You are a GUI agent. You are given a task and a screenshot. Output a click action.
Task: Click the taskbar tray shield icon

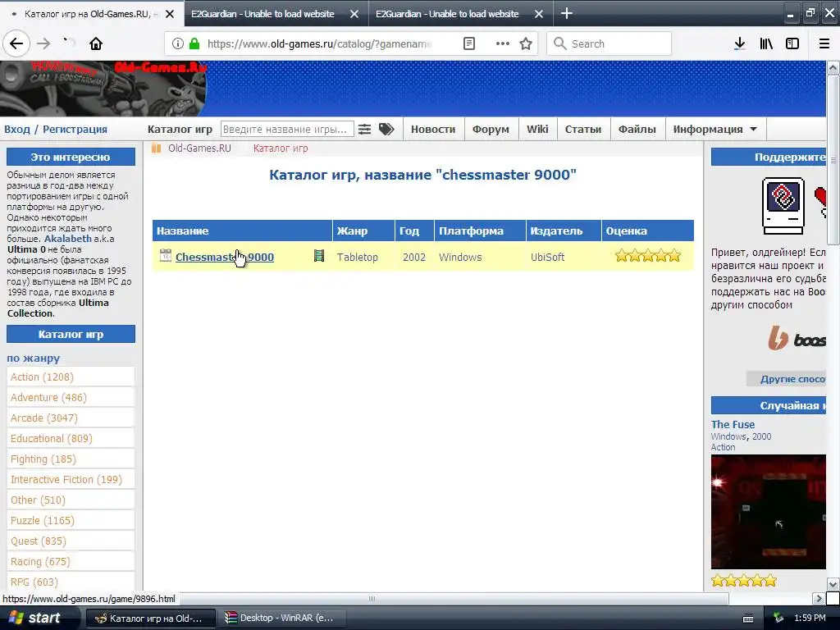(779, 619)
